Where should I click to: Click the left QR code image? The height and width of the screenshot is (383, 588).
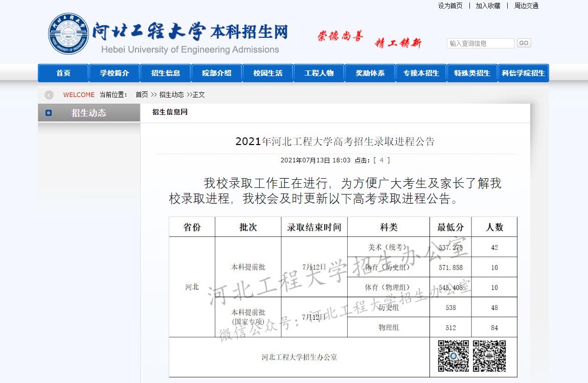point(454,356)
